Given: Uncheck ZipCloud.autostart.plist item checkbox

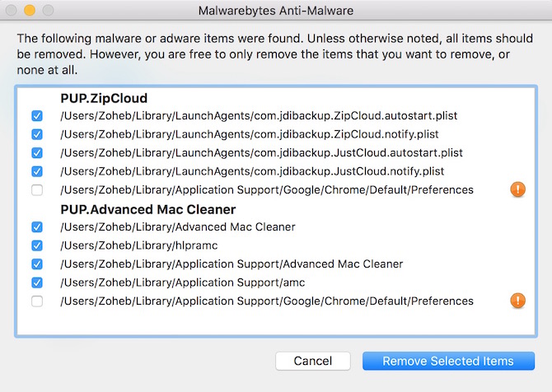Looking at the screenshot, I should (37, 116).
